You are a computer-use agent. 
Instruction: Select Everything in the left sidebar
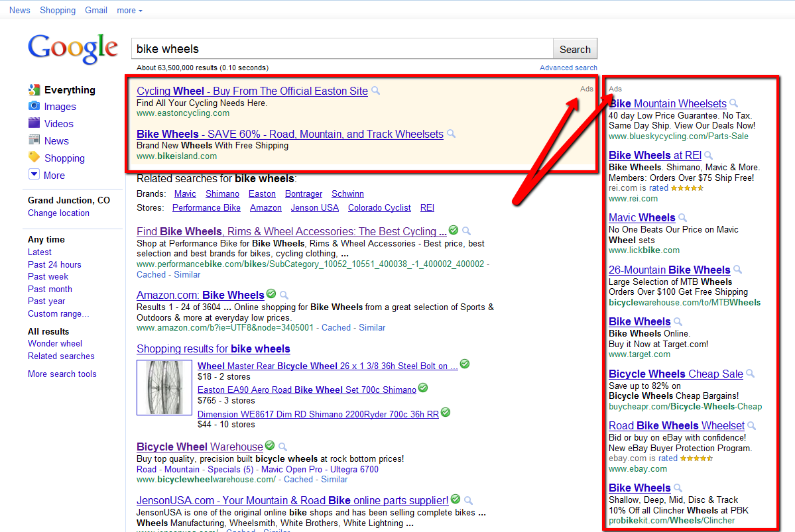(x=70, y=90)
